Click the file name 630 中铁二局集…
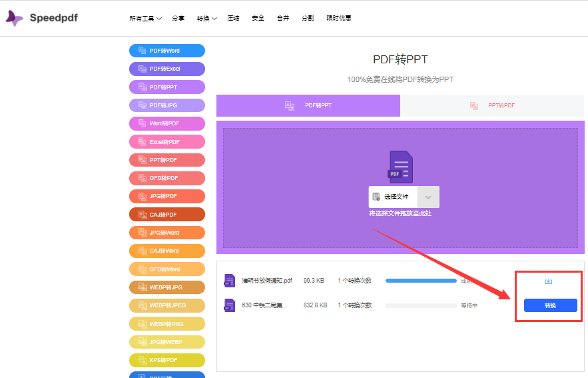 click(x=265, y=305)
